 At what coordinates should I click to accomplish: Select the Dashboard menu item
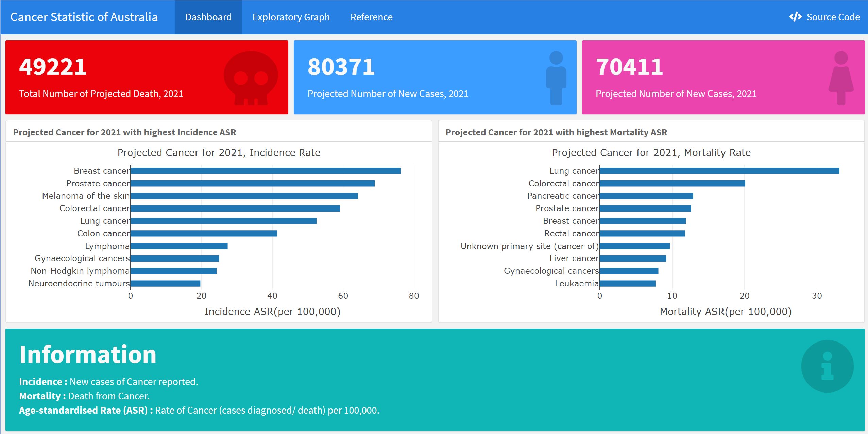point(208,17)
